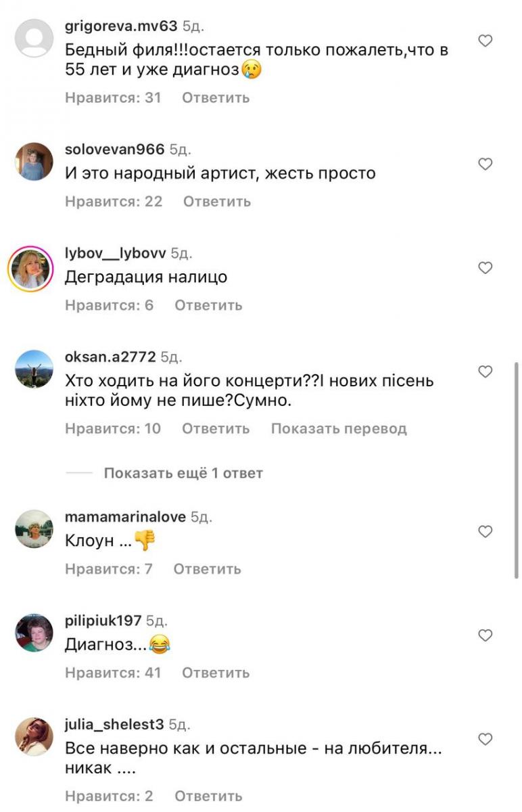
Task: Reply to pilipiuk197's "Диагноз" comment
Action: 216,673
